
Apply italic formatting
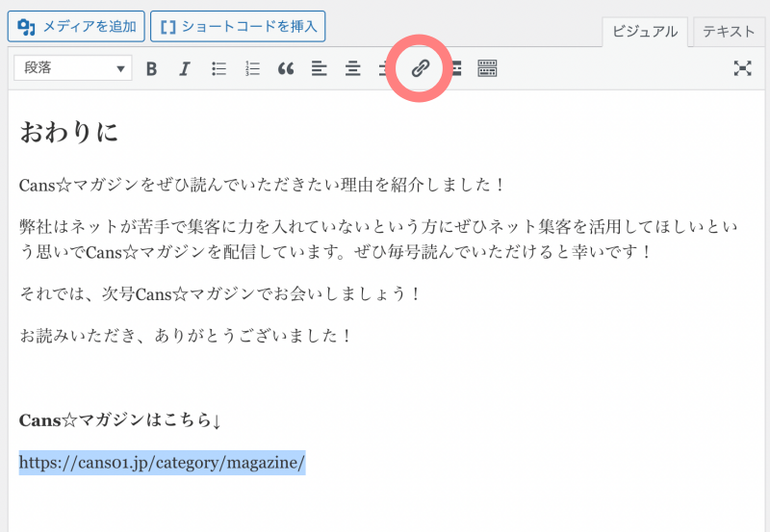[x=185, y=68]
